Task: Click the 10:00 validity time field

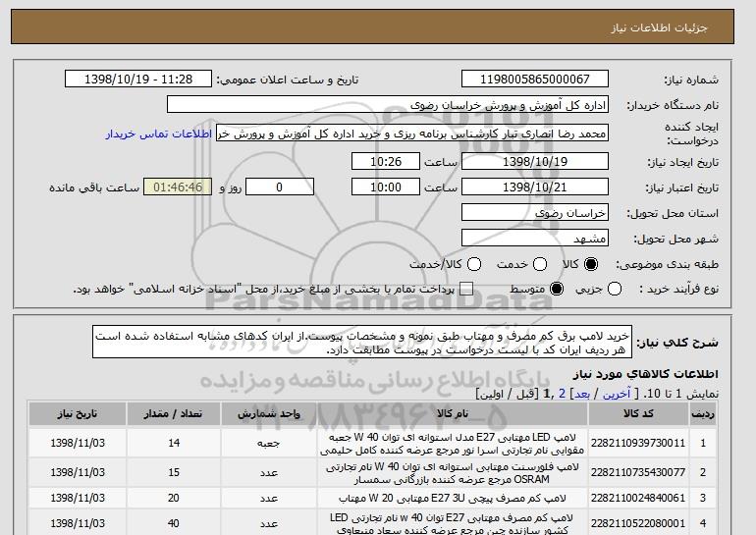Action: coord(386,187)
